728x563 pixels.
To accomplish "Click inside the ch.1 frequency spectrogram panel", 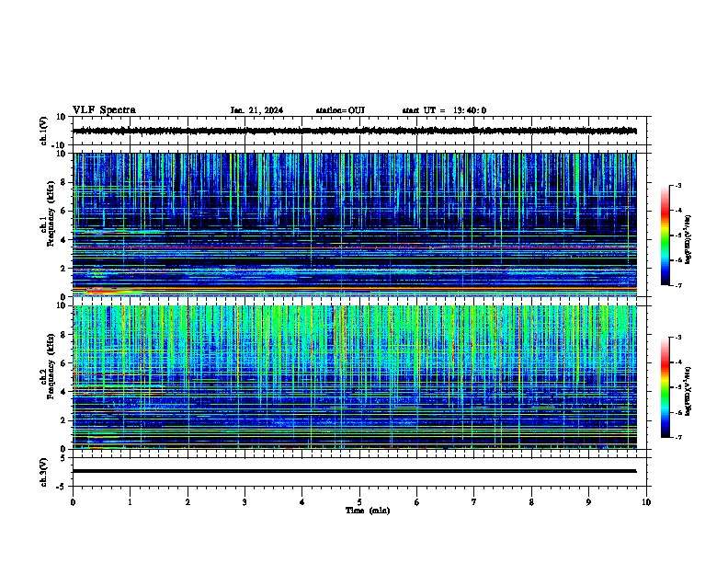I will pyautogui.click(x=354, y=224).
